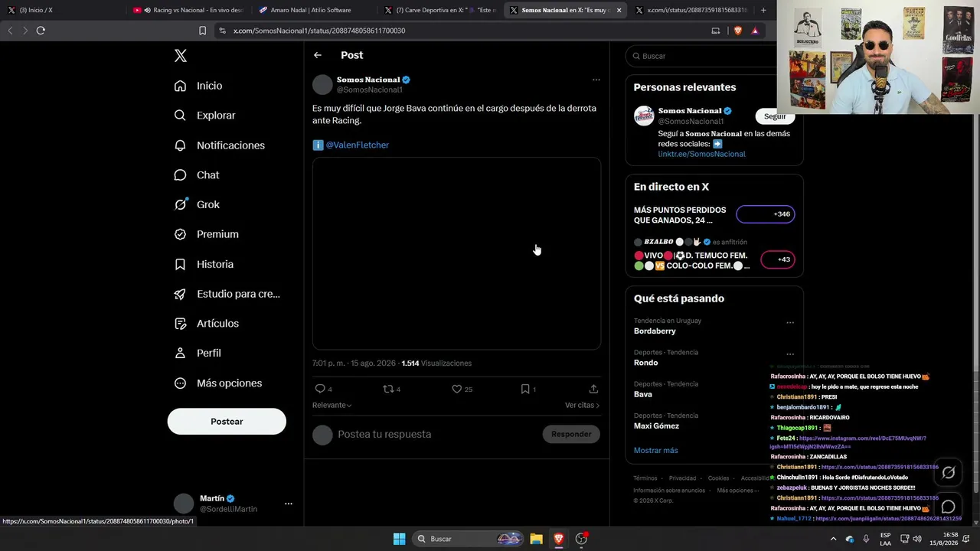The width and height of the screenshot is (980, 551).
Task: Switch to the Racing vs Nacional browser tab
Action: pos(189,10)
